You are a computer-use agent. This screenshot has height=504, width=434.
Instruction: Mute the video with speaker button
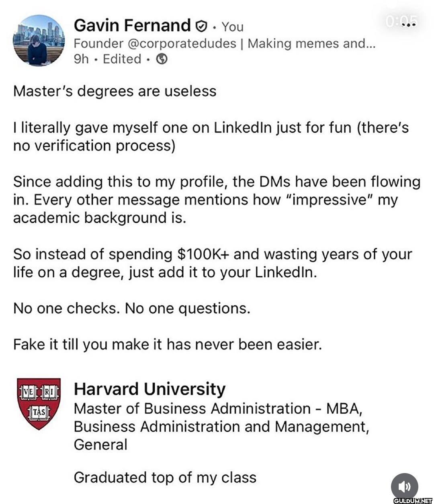405,486
